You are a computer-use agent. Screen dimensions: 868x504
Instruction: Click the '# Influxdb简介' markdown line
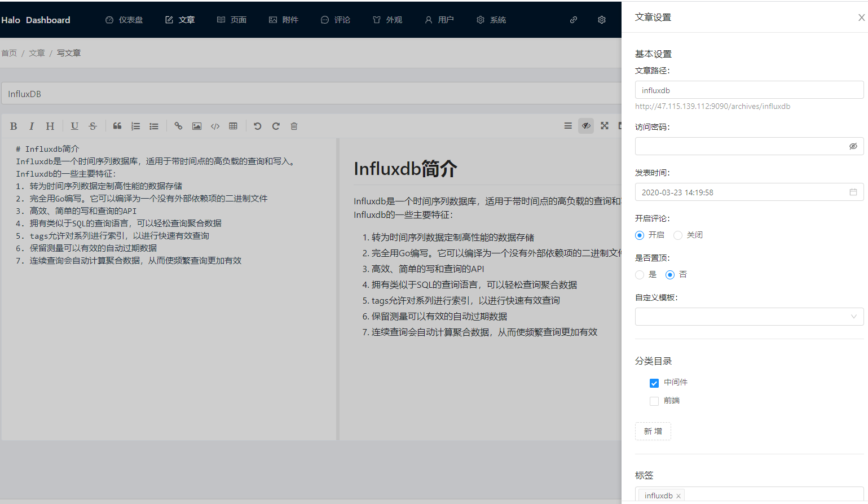click(x=47, y=149)
